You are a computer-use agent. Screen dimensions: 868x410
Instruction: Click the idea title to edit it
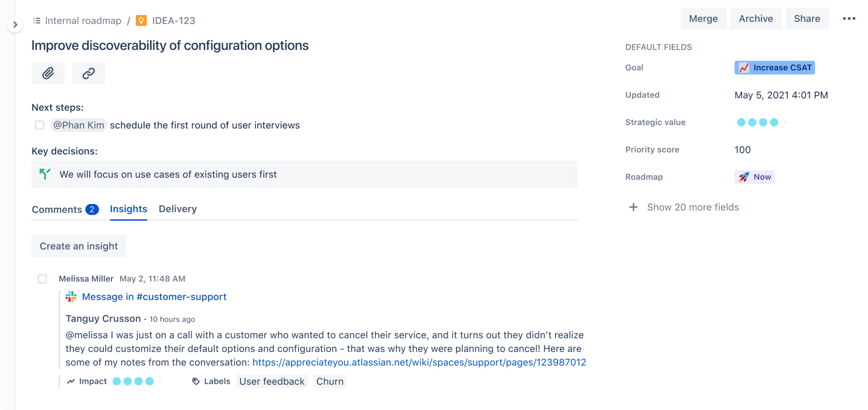170,45
